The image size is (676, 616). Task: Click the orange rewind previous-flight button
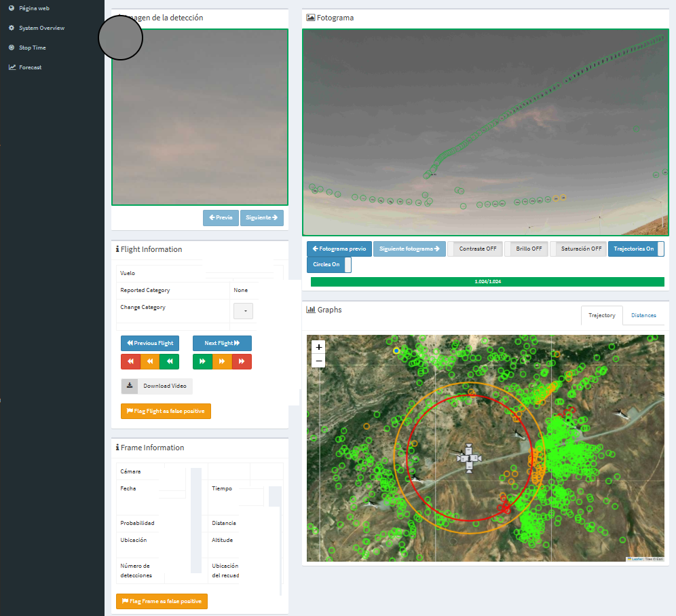coord(150,361)
